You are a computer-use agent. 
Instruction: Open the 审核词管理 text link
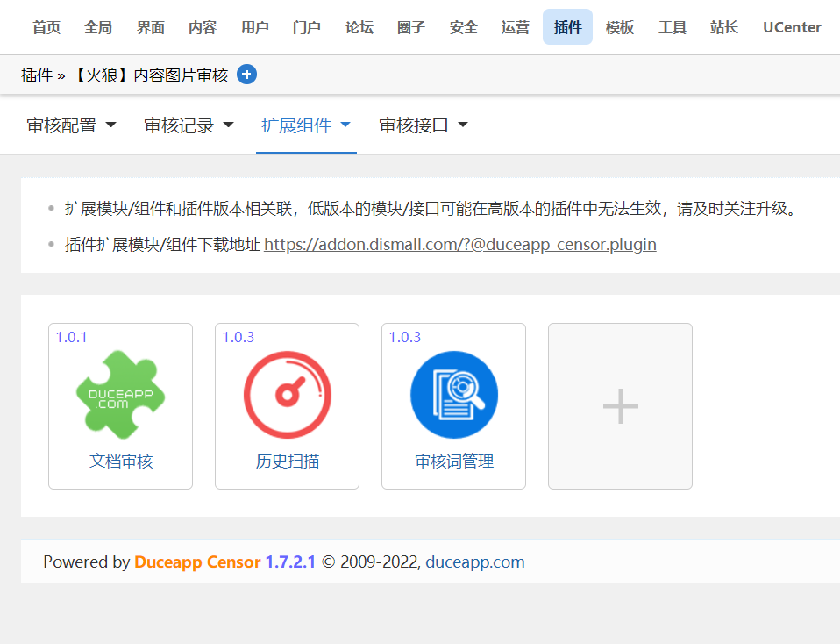(453, 460)
